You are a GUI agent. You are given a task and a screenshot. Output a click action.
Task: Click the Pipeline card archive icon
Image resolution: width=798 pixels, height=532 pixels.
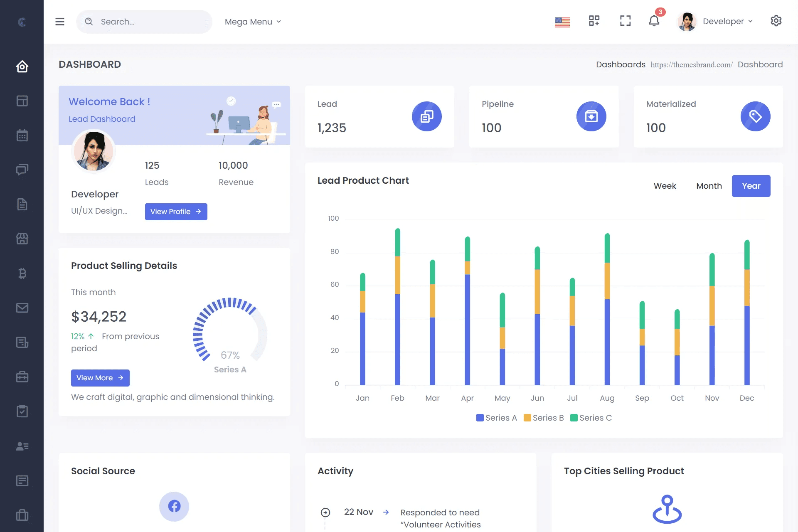tap(591, 116)
